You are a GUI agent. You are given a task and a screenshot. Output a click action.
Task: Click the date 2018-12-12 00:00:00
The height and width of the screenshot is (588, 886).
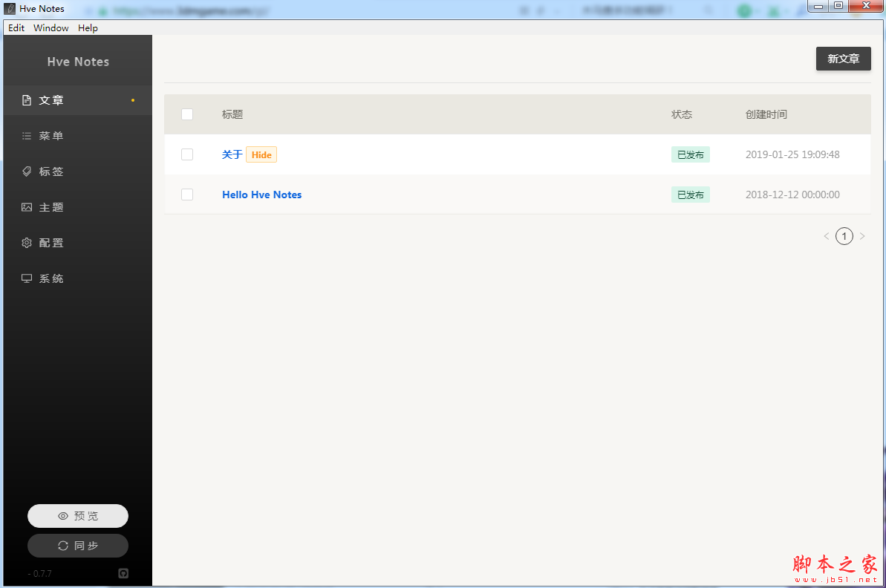coord(792,195)
